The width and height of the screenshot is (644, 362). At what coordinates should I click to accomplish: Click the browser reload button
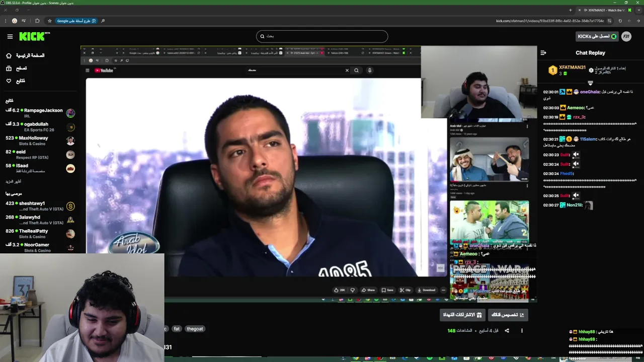click(620, 21)
